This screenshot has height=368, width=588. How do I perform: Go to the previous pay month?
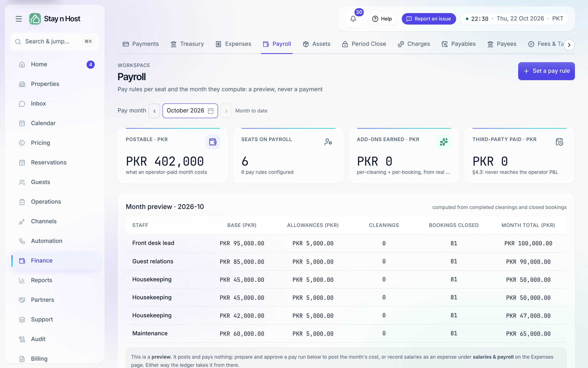(154, 111)
